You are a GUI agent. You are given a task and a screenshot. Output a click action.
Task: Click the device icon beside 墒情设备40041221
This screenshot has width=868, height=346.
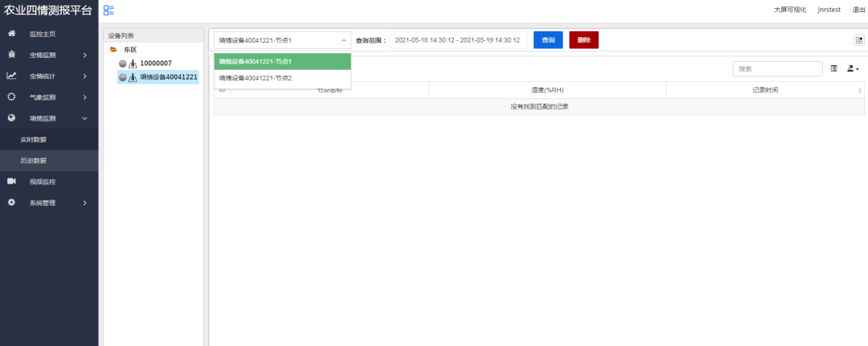(133, 77)
